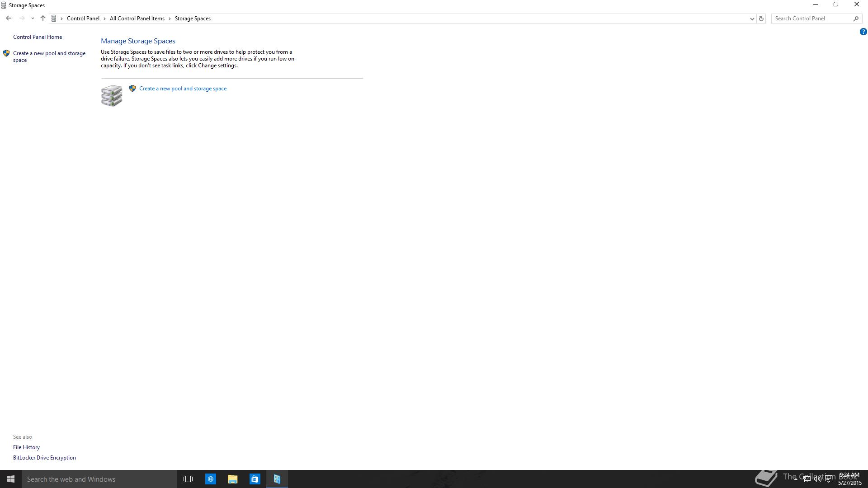Click the search magnifier icon

[856, 19]
